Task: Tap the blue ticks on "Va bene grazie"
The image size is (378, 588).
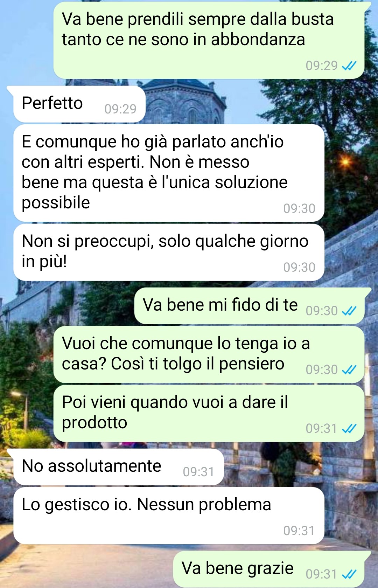Action: [x=349, y=574]
